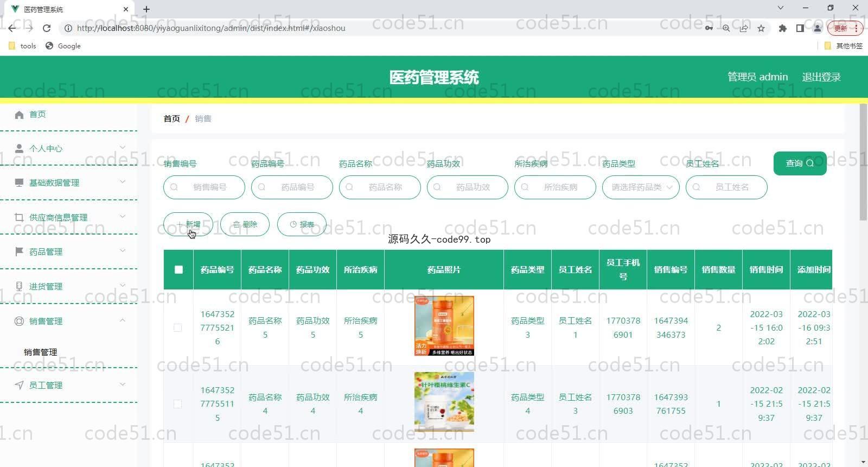The width and height of the screenshot is (868, 467).
Task: Click the person icon beside 个人中心
Action: coord(19,148)
